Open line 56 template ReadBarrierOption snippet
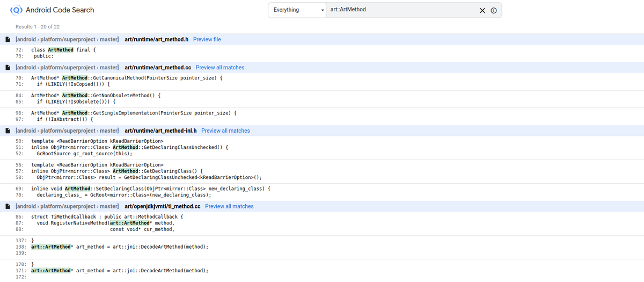This screenshot has width=644, height=282. coord(97,164)
